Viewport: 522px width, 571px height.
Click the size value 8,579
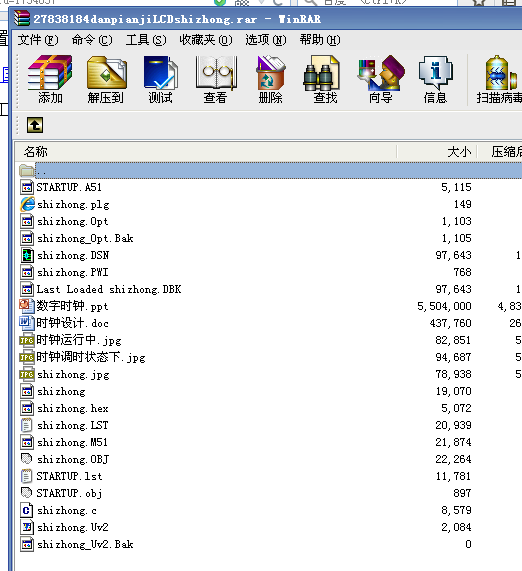456,510
